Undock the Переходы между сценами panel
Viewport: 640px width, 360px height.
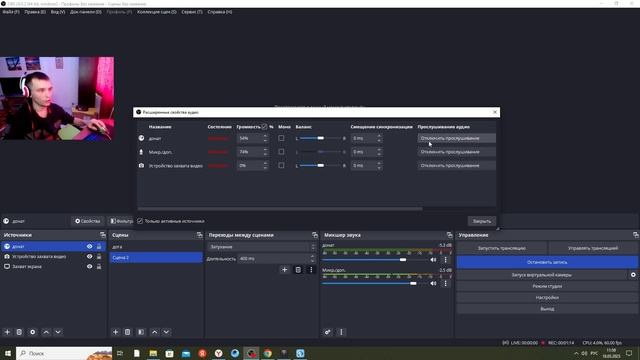[315, 235]
